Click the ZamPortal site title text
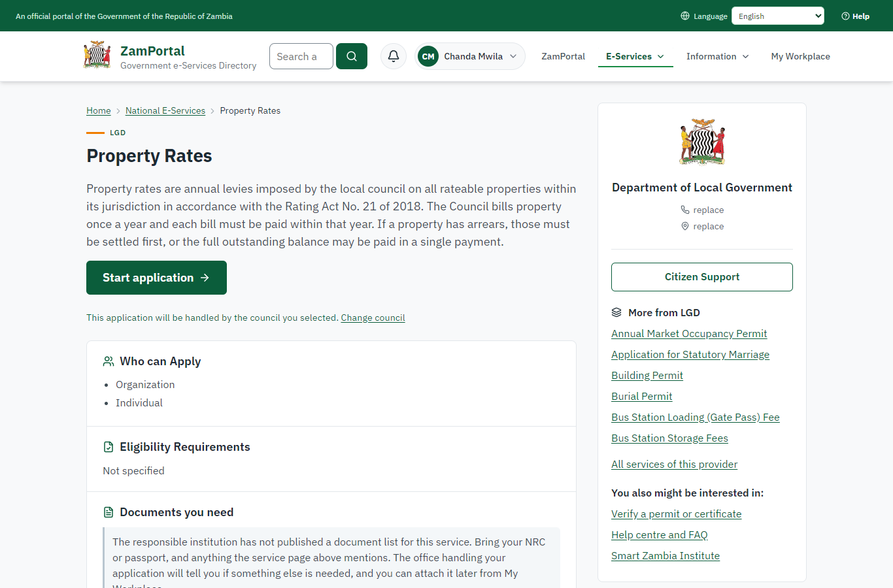 (x=152, y=51)
